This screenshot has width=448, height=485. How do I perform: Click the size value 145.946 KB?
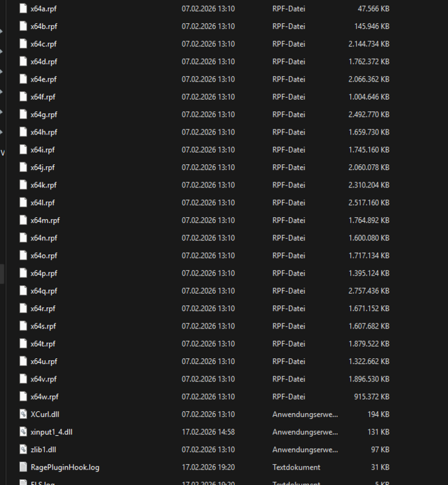pos(372,27)
